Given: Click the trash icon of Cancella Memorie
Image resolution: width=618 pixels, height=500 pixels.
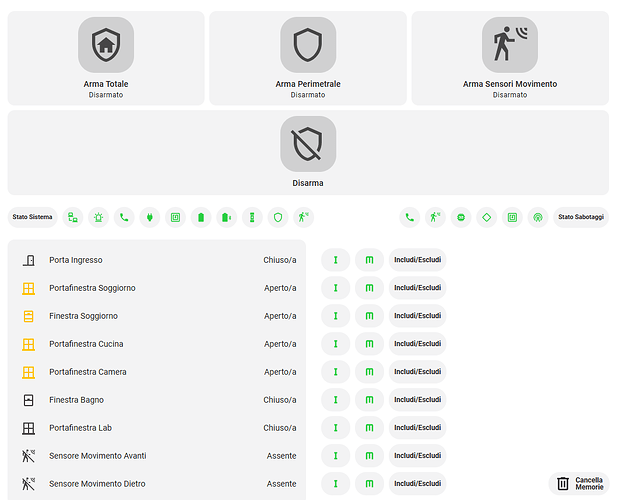Looking at the screenshot, I should 563,483.
